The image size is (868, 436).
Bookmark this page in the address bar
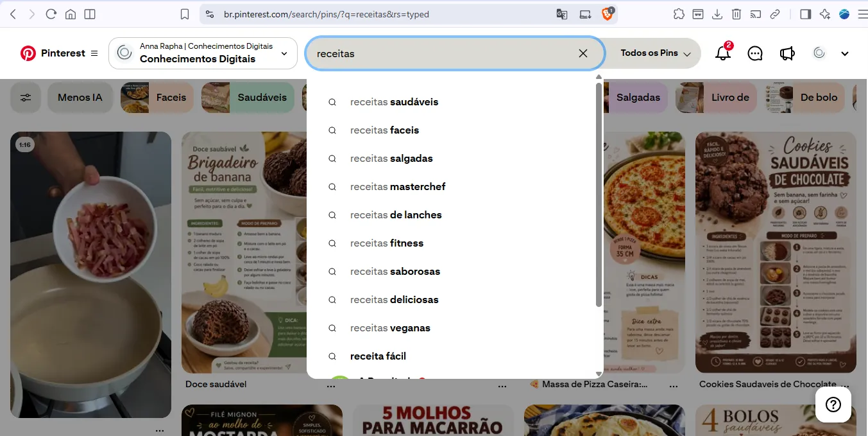click(185, 14)
